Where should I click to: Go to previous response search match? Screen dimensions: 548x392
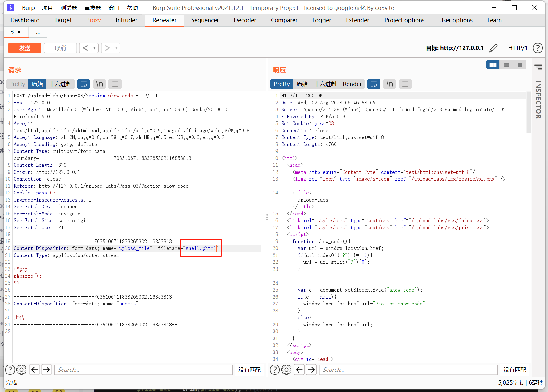click(x=299, y=370)
